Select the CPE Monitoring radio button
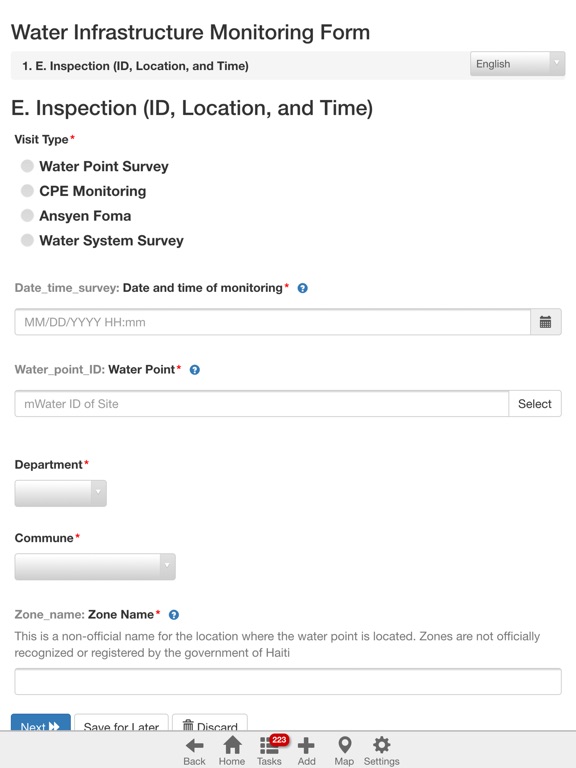Screen dimensions: 576x768 tap(27, 191)
